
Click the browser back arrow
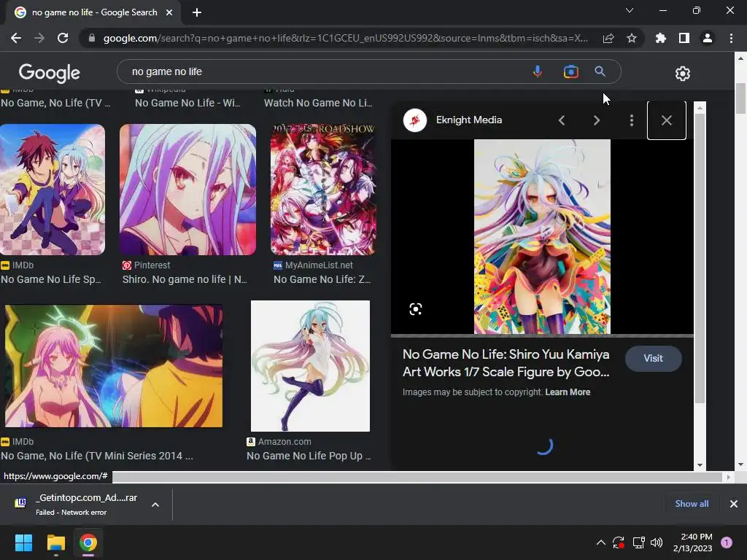click(x=16, y=38)
